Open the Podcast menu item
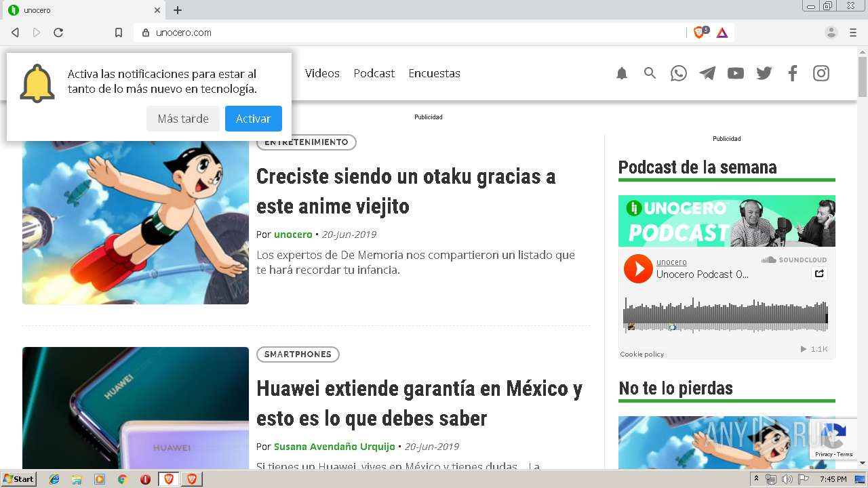This screenshot has height=488, width=868. pos(374,73)
